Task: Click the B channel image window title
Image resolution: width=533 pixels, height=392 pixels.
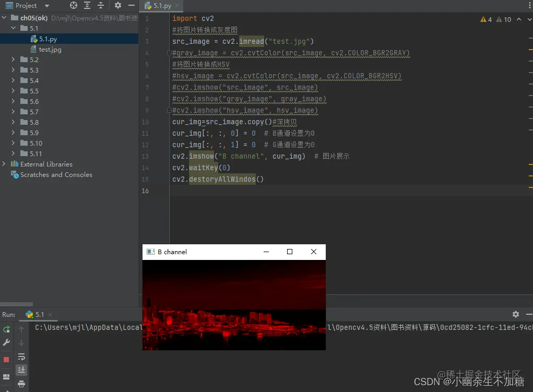Action: pyautogui.click(x=172, y=252)
